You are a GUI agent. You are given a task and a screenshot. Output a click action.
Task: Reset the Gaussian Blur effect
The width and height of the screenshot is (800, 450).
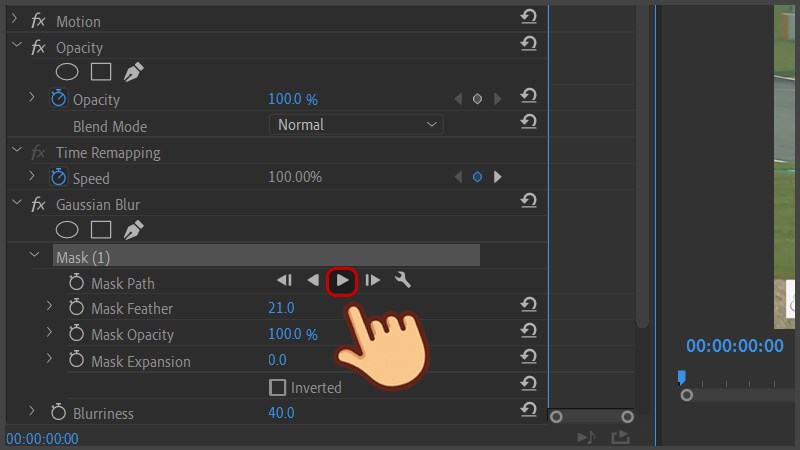pos(529,201)
